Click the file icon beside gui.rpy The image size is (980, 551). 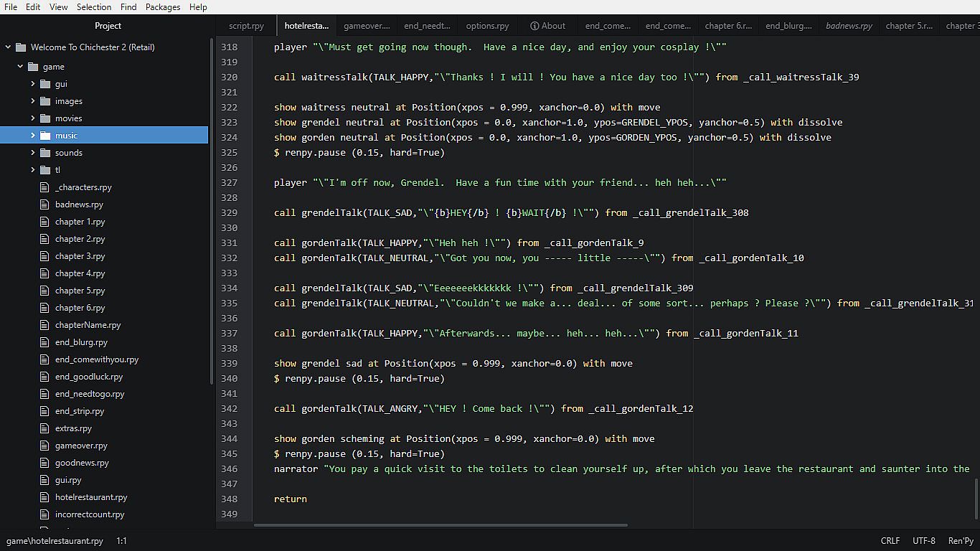point(44,480)
